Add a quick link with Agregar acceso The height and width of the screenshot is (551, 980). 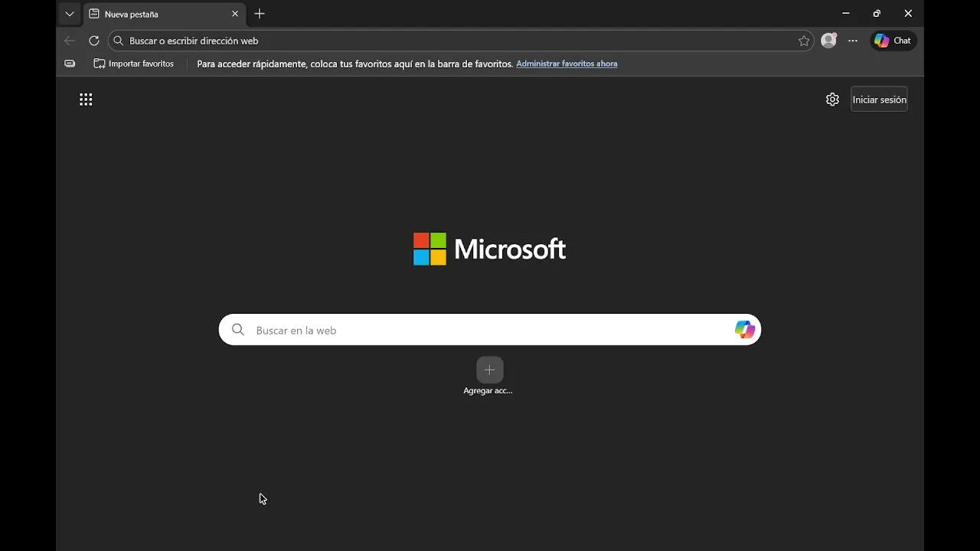coord(489,376)
